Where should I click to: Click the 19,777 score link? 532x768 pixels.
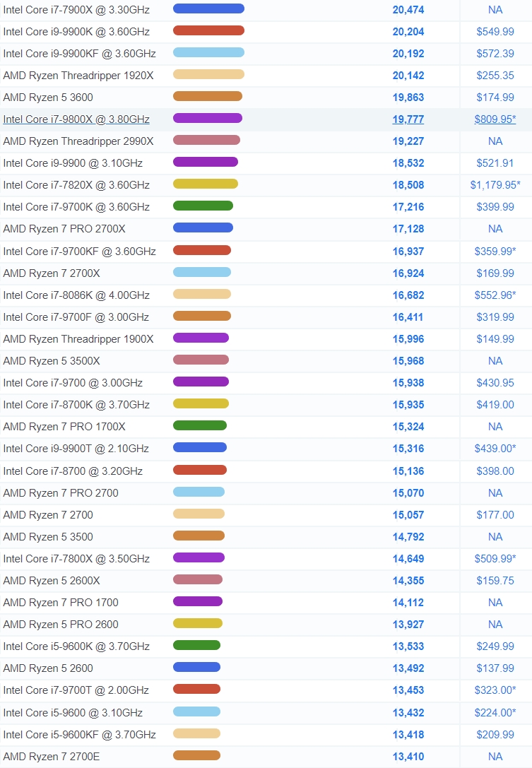(408, 119)
